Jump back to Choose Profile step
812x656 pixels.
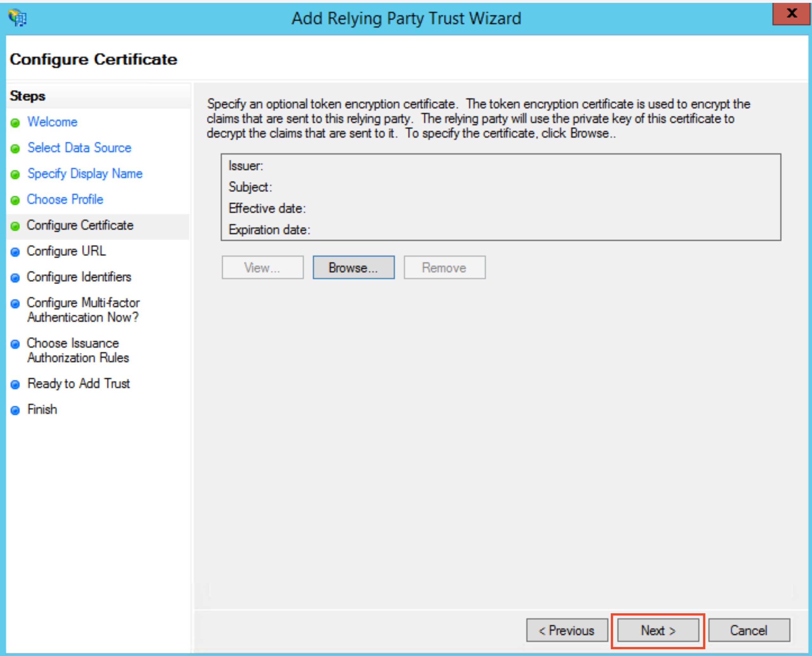65,199
